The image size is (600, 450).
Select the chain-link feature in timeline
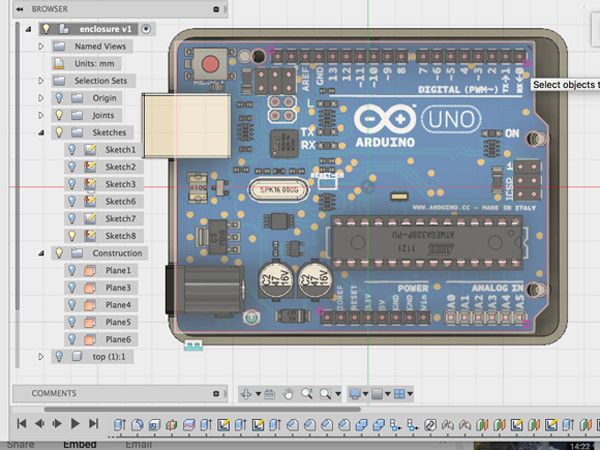point(430,424)
